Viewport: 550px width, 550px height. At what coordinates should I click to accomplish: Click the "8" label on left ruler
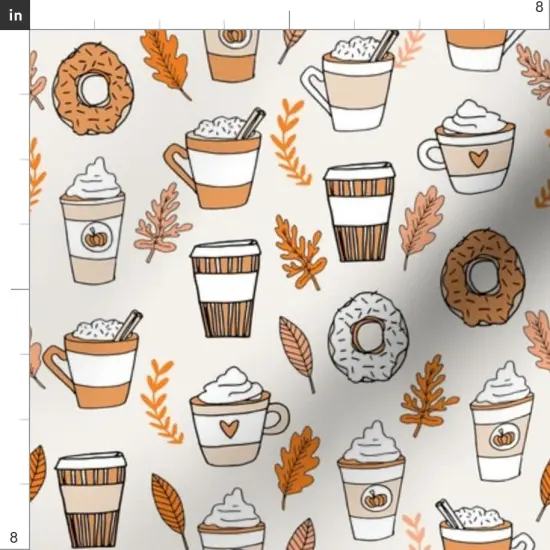(13, 537)
